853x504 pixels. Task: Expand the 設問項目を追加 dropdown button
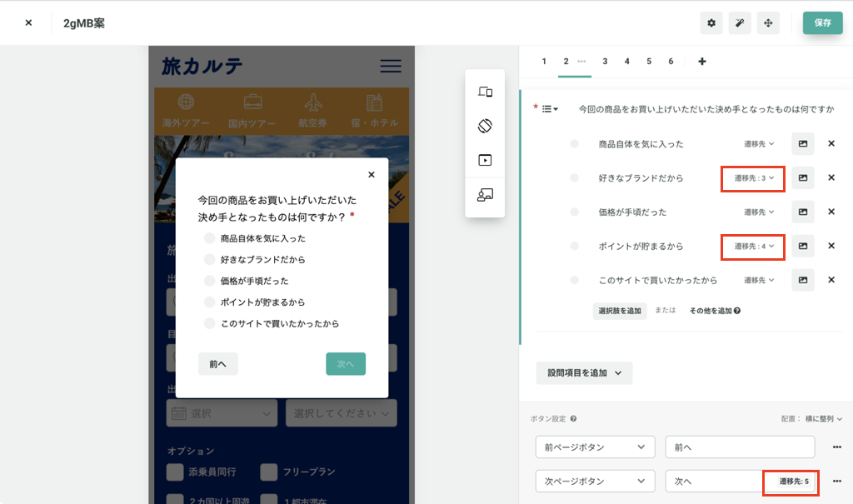pyautogui.click(x=584, y=373)
